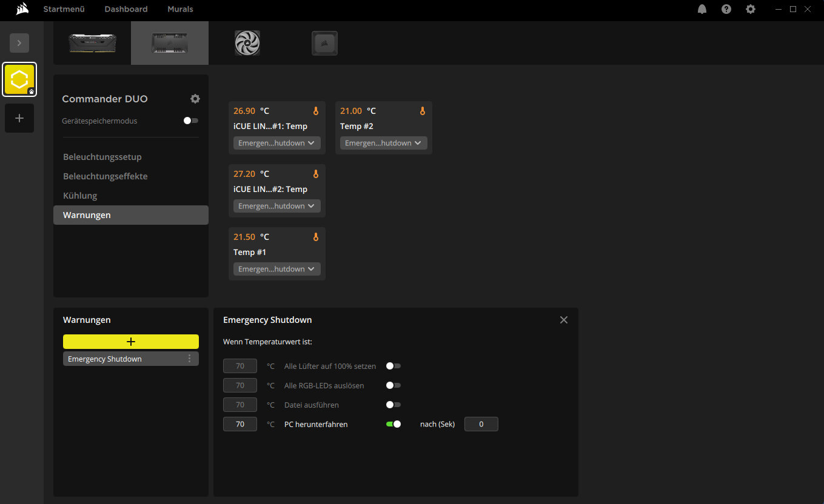Switch to the Kühlung section
Viewport: 824px width, 504px height.
[x=80, y=196]
